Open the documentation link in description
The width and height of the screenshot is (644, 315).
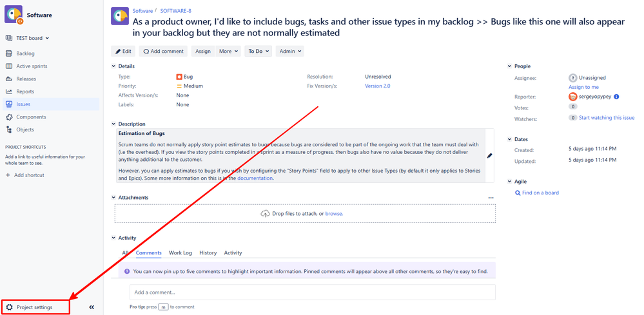[255, 178]
